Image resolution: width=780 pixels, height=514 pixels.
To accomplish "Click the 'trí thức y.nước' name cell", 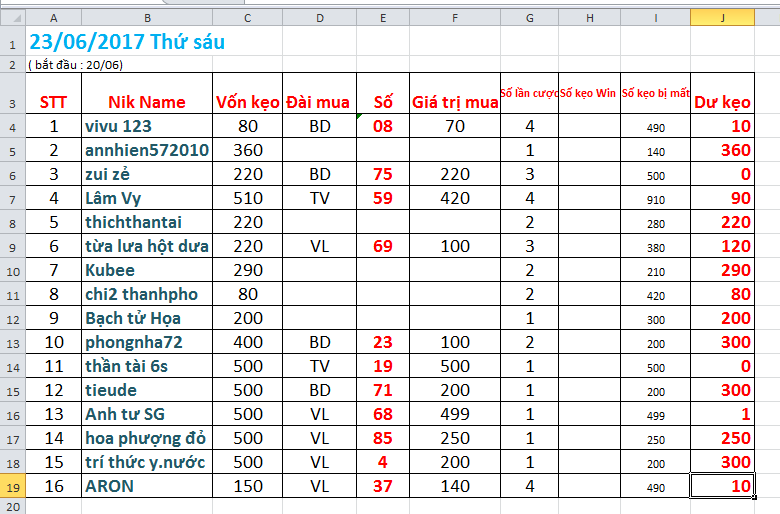I will 147,463.
